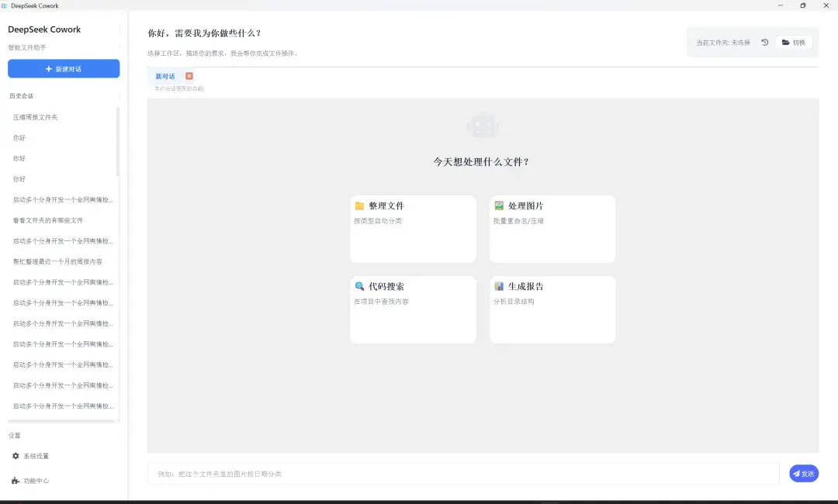The height and width of the screenshot is (504, 838).
Task: Click the history list vertical scrollbar
Action: [x=118, y=142]
